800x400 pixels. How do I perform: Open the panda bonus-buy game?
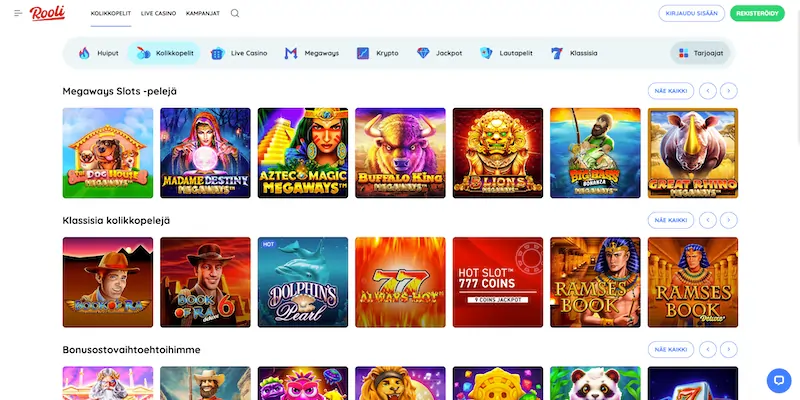(x=595, y=383)
